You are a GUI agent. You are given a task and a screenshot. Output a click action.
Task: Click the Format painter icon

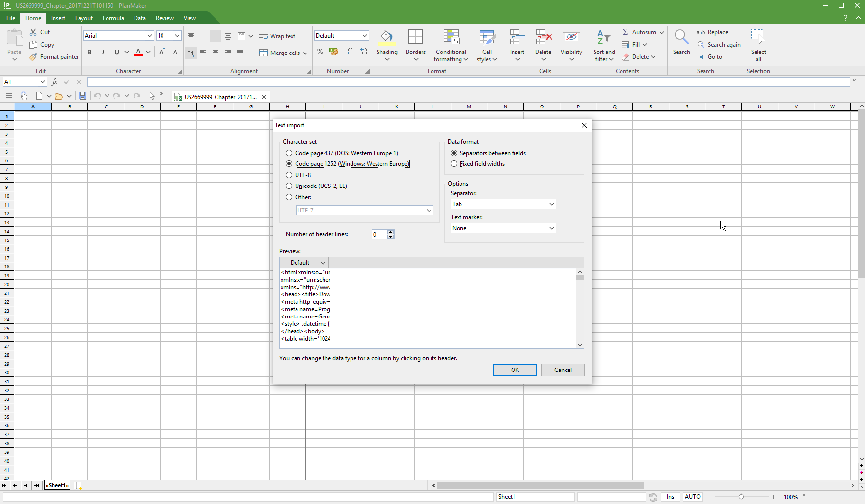(x=33, y=57)
